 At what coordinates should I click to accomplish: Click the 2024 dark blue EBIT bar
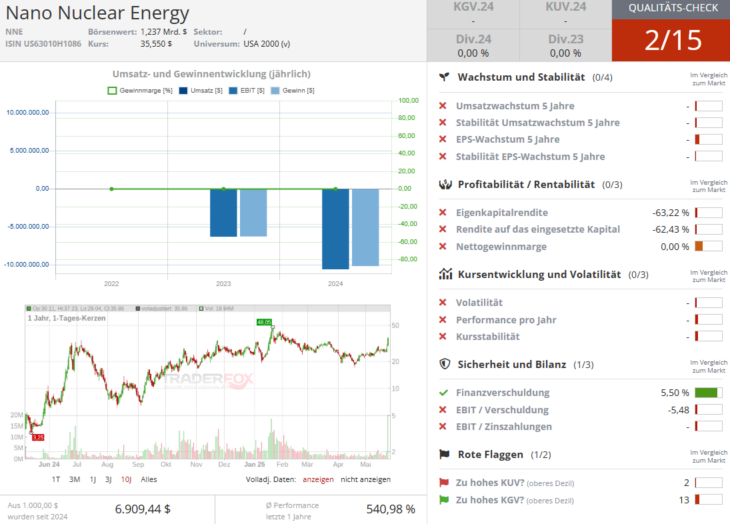click(335, 229)
